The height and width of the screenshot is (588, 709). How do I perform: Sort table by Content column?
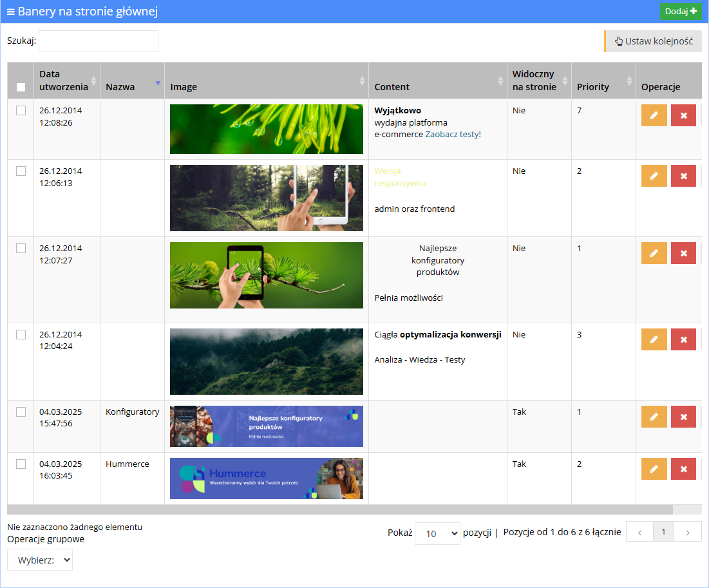coord(438,81)
